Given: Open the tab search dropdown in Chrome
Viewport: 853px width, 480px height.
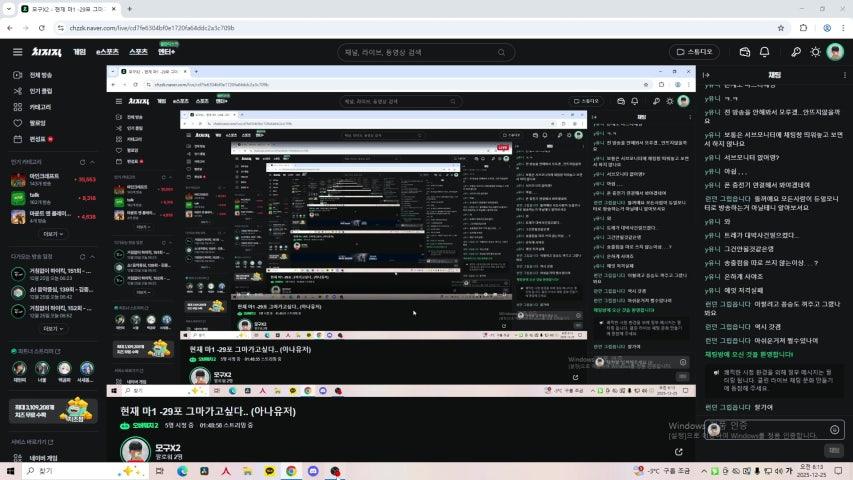Looking at the screenshot, I should pyautogui.click(x=9, y=9).
